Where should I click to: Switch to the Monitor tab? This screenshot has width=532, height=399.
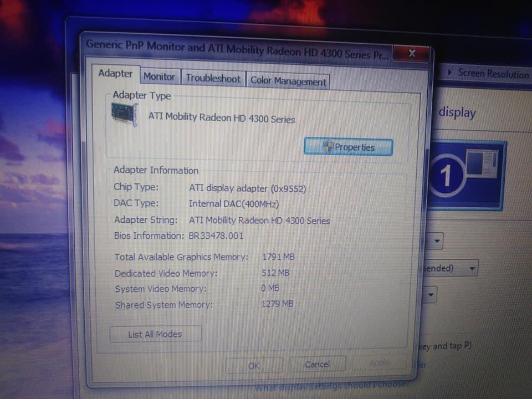159,76
